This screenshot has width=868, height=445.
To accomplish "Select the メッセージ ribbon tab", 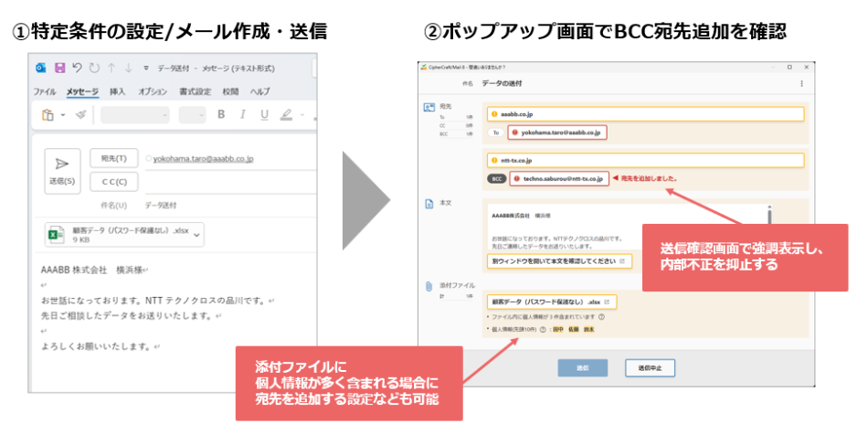I will point(82,91).
